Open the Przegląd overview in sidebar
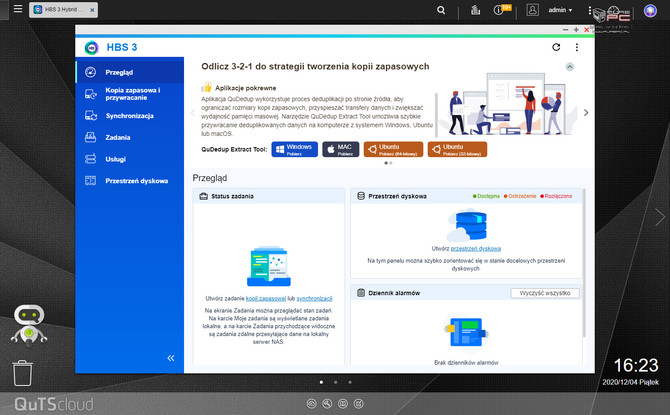 coord(119,72)
